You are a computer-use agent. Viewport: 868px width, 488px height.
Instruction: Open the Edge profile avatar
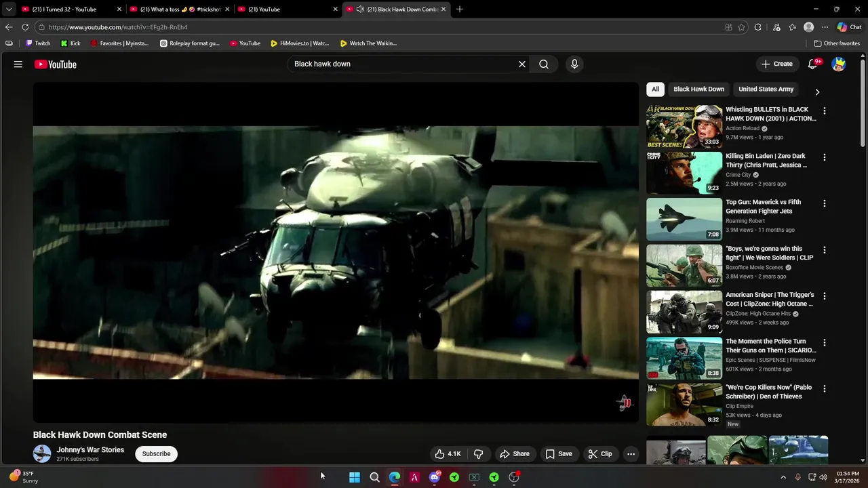808,27
